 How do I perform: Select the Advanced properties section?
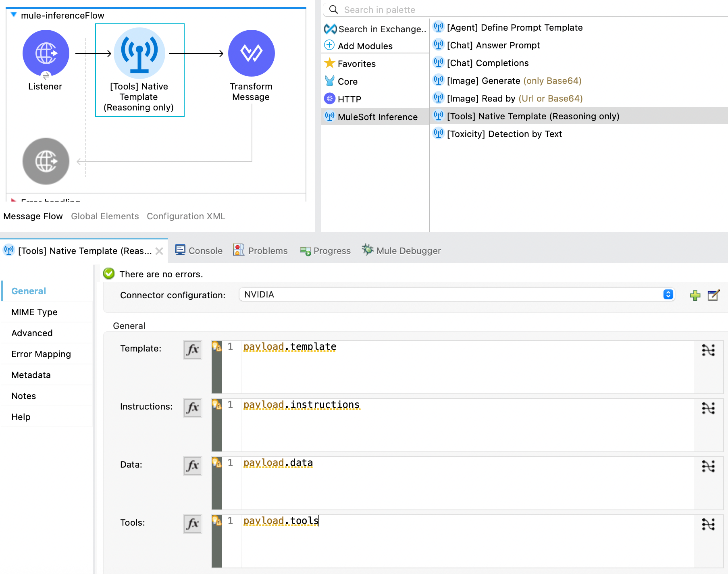point(47,333)
